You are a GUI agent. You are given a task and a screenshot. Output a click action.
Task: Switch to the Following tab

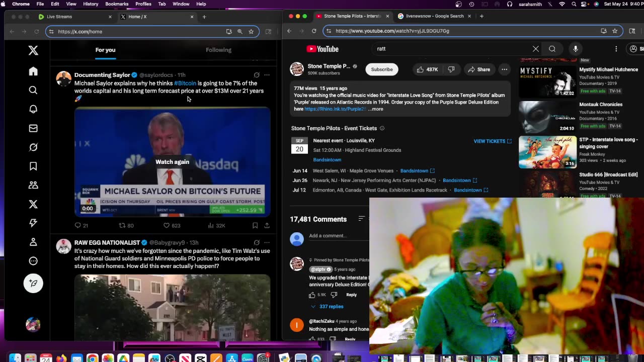218,50
